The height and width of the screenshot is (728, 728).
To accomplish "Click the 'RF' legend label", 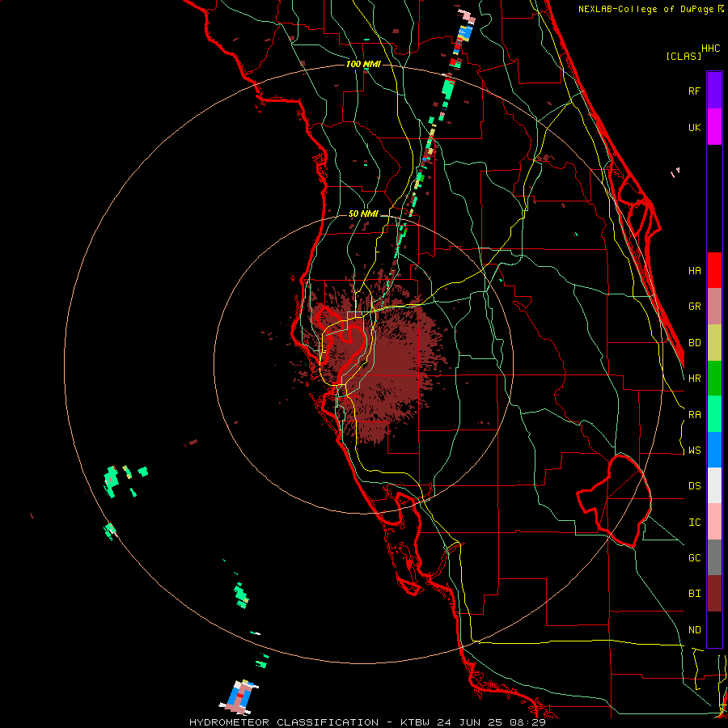I will pos(694,91).
